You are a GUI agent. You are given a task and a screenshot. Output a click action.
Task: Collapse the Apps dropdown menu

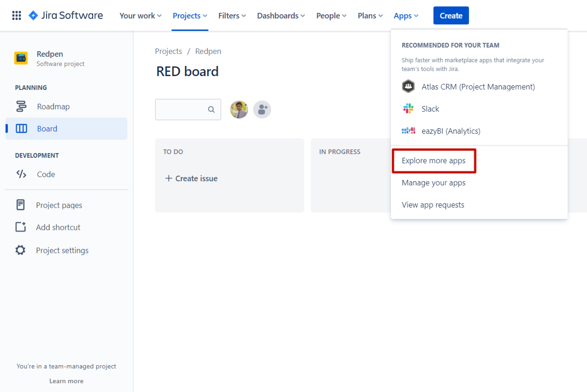[406, 15]
